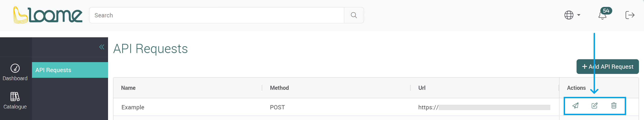Sort the table by the Name column
This screenshot has height=120, width=644.
click(x=128, y=88)
